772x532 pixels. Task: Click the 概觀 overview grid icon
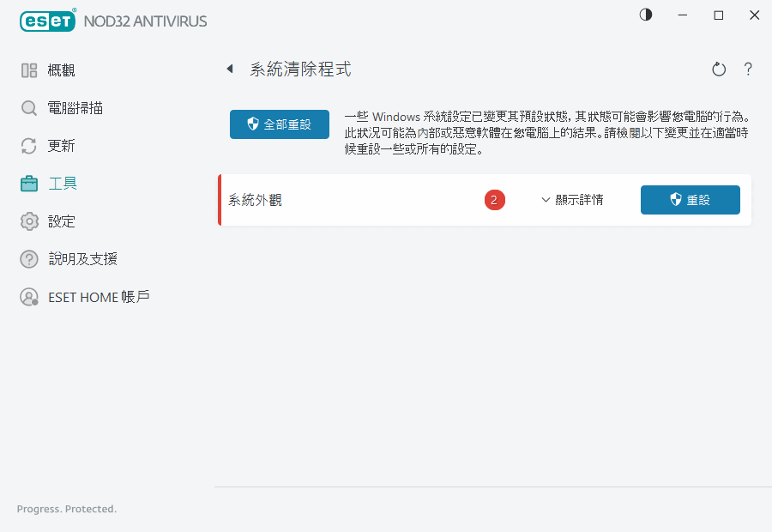pos(29,70)
